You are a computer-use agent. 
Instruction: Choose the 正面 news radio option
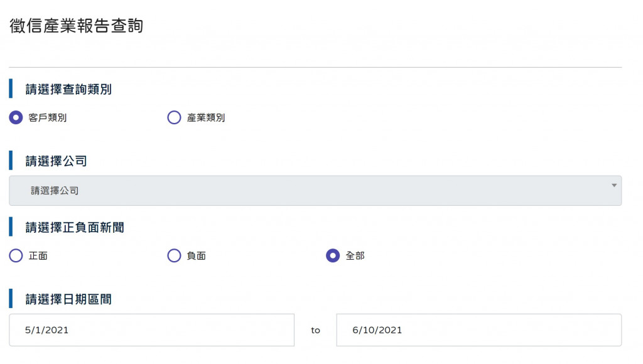(x=16, y=255)
